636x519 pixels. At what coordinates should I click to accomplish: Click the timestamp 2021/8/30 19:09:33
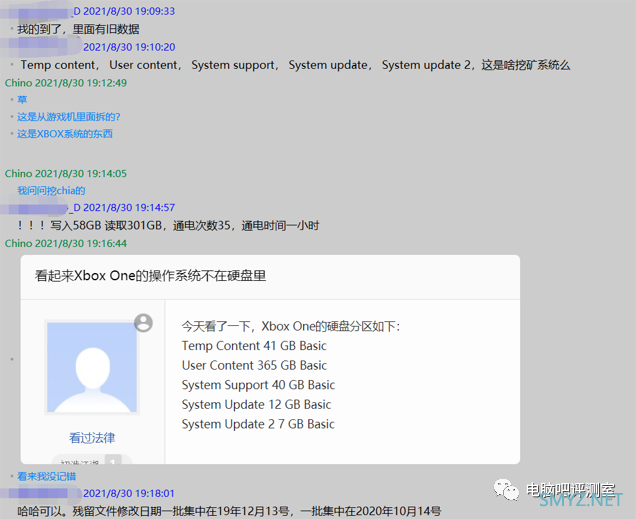129,11
